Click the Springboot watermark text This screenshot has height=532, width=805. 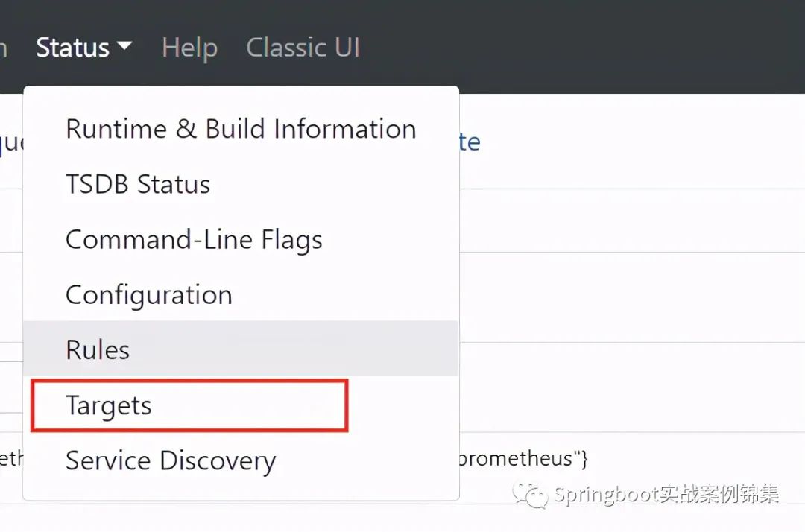tap(666, 495)
